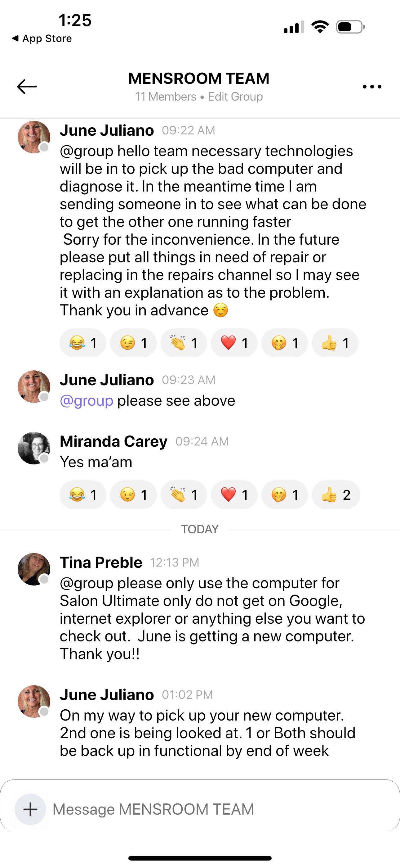
Task: Toggle laughing emoji reaction on June's first message
Action: pyautogui.click(x=83, y=343)
